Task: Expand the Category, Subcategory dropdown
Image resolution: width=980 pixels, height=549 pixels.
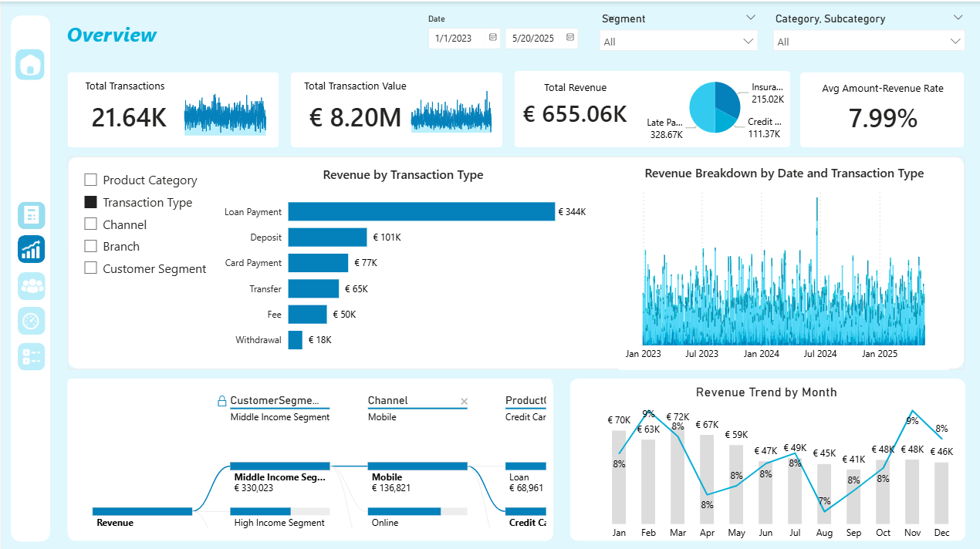Action: coord(868,41)
